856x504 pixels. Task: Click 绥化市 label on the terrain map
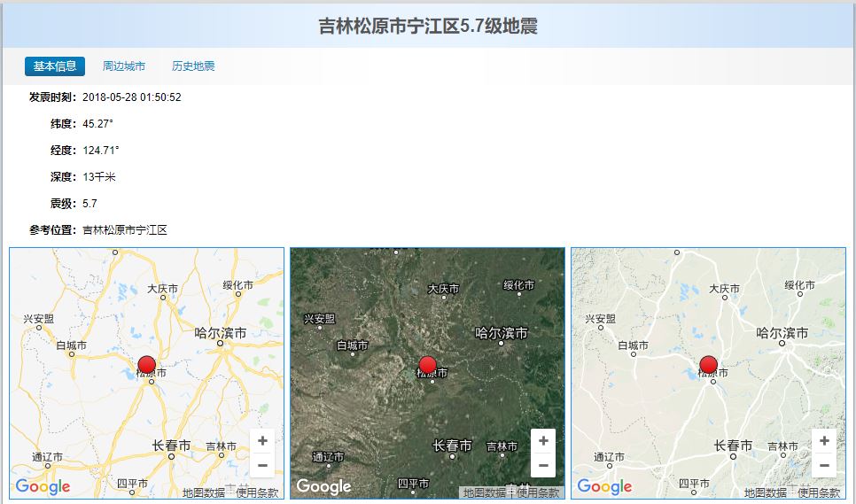[800, 284]
